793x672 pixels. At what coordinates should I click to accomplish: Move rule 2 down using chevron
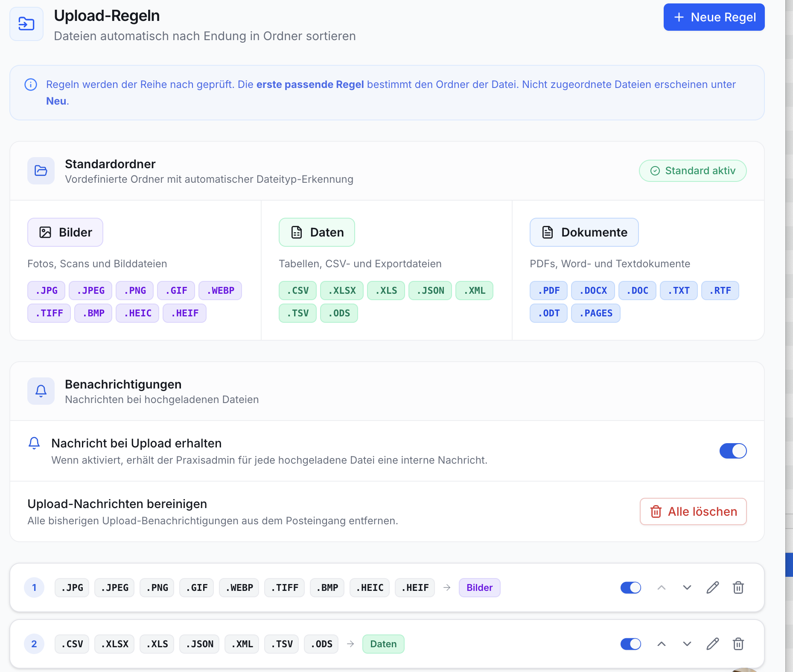[687, 644]
